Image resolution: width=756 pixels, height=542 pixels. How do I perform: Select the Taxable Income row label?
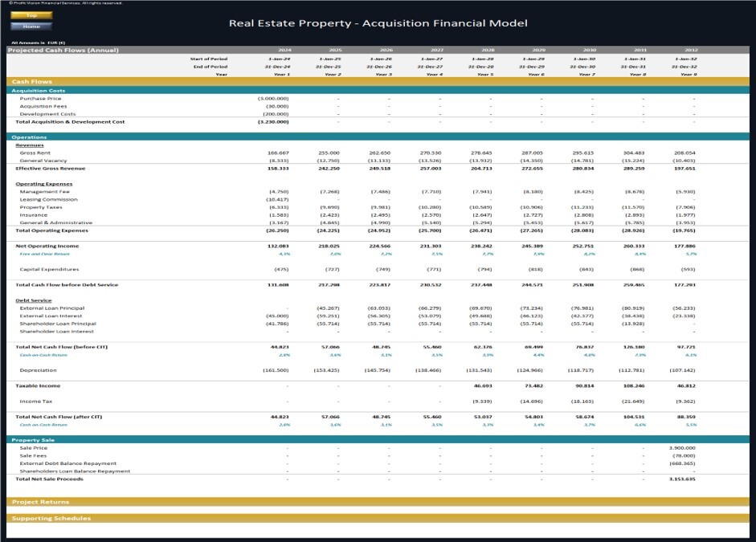pyautogui.click(x=38, y=386)
